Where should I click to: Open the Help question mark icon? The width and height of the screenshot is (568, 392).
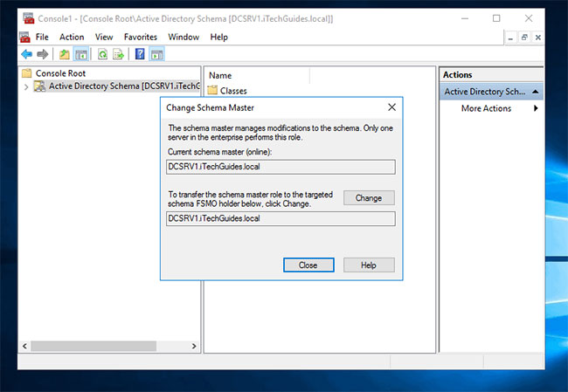[x=140, y=54]
